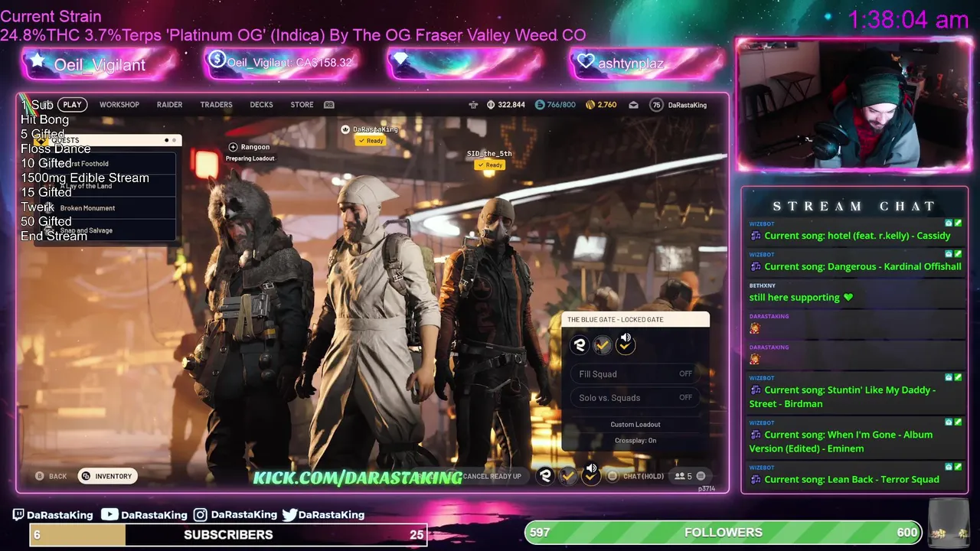
Task: Click the Instagram DaRastaKing handle
Action: (235, 515)
